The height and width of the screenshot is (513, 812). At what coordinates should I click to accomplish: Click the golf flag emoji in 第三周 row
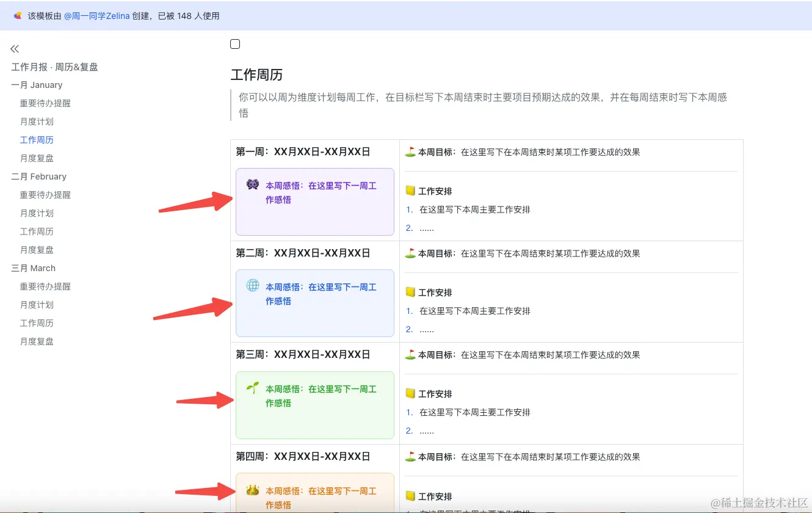pos(410,354)
